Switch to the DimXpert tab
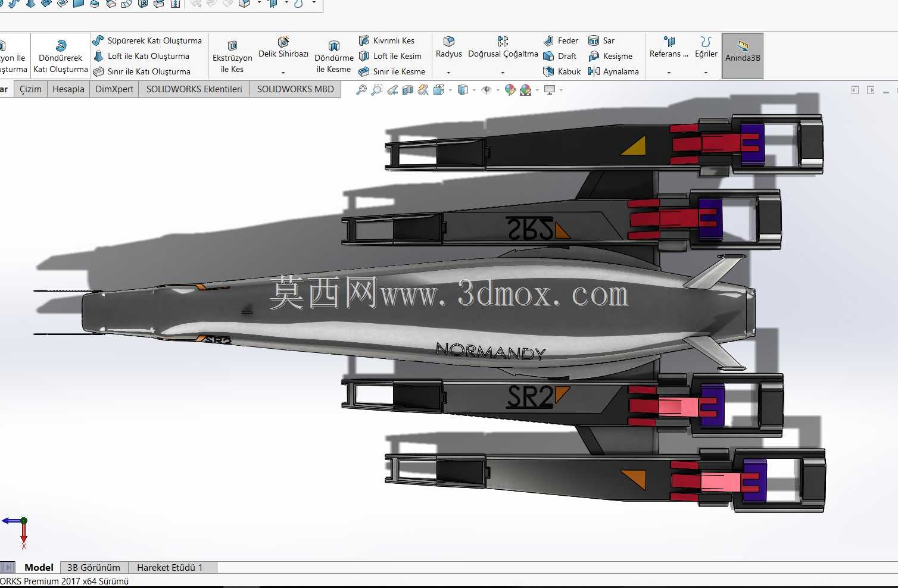Image resolution: width=898 pixels, height=588 pixels. tap(114, 89)
